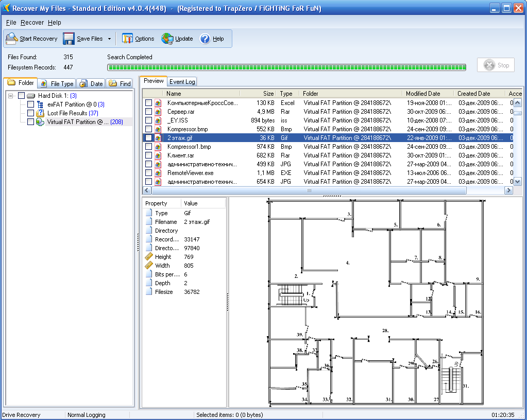Click the page icon beside Filesize property

[x=148, y=292]
